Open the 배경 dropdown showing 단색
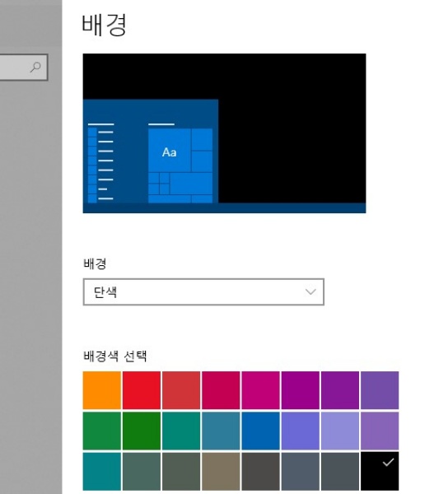The width and height of the screenshot is (448, 494). (203, 291)
